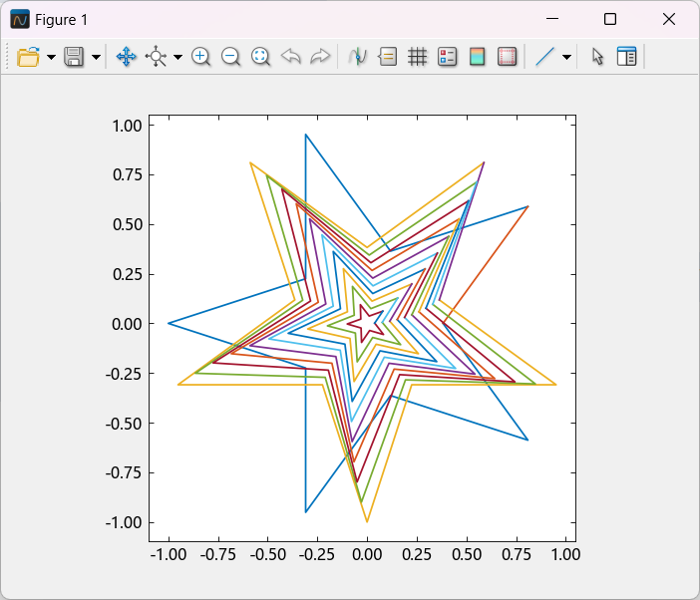
Task: Click the Figure 1 application icon
Action: (x=20, y=20)
